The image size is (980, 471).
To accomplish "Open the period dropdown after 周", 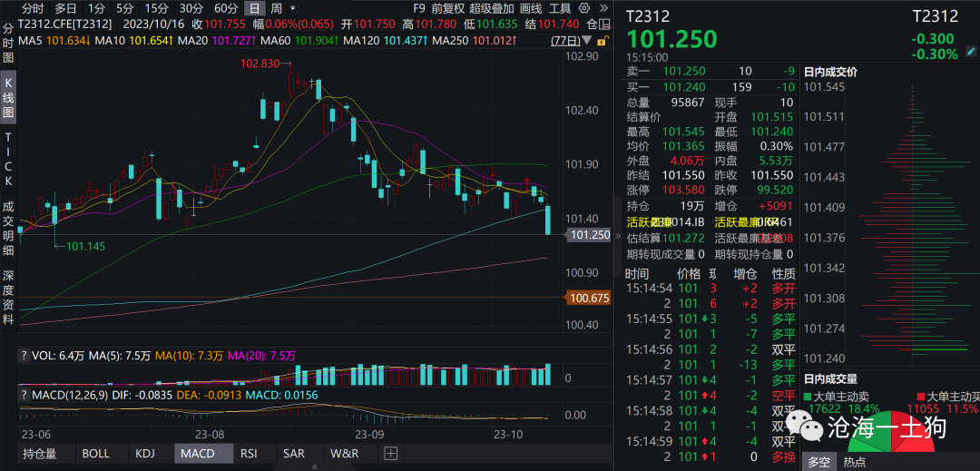I will point(293,9).
